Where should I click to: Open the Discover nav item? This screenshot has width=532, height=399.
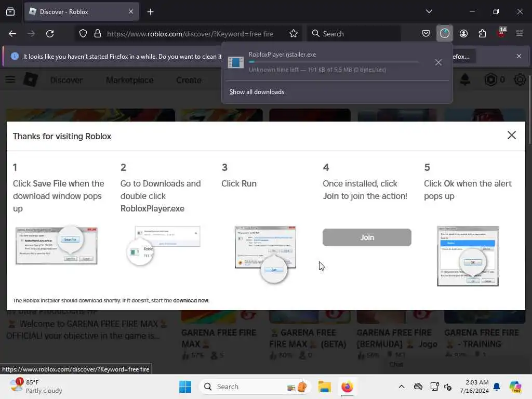[x=66, y=81]
